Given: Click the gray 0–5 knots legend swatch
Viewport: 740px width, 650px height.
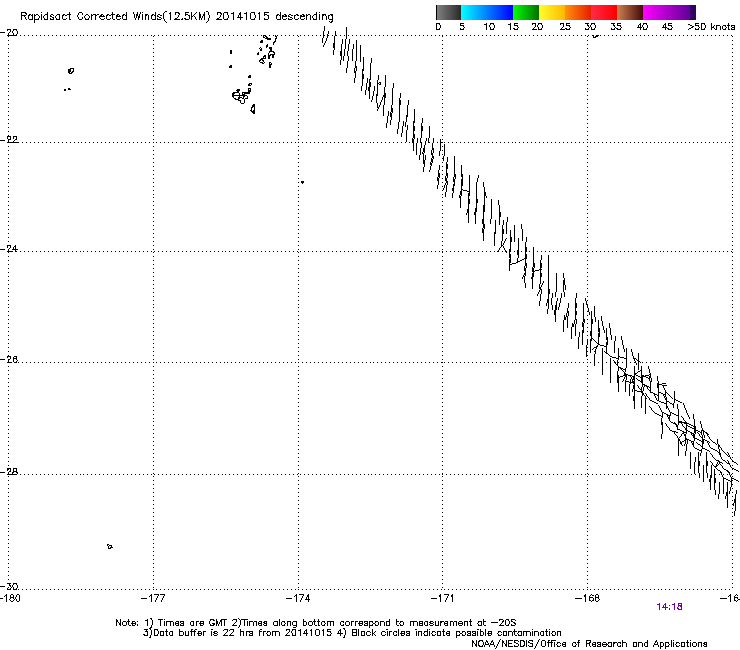Looking at the screenshot, I should point(448,12).
